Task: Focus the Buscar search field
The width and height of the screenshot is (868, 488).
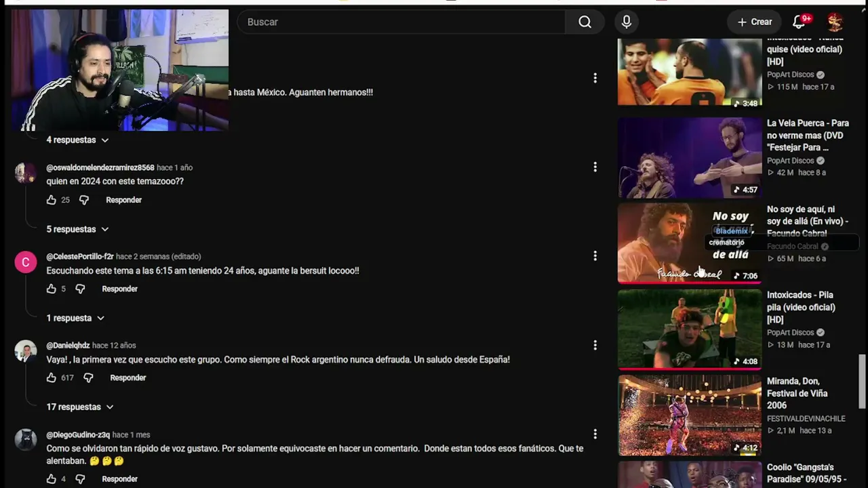Action: tap(401, 22)
